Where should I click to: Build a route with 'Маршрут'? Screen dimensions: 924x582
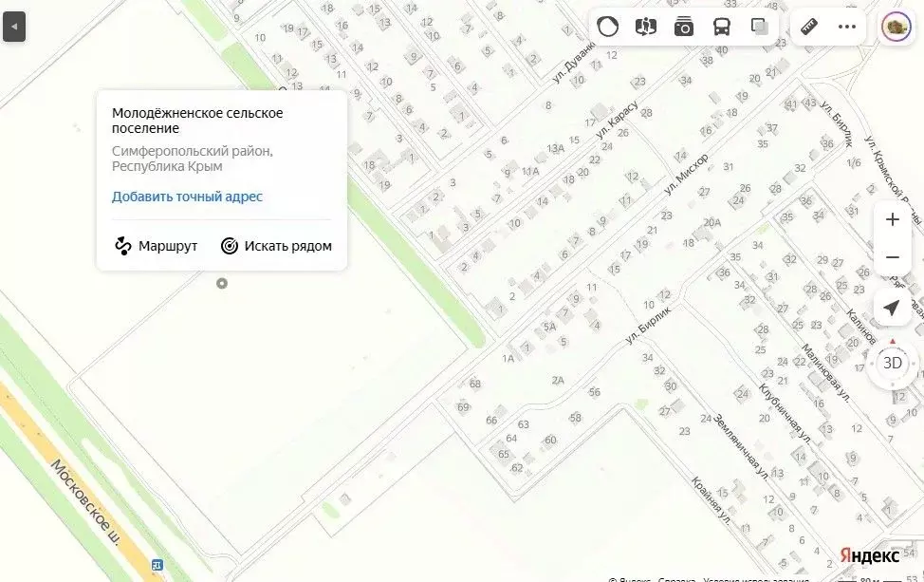pyautogui.click(x=156, y=246)
